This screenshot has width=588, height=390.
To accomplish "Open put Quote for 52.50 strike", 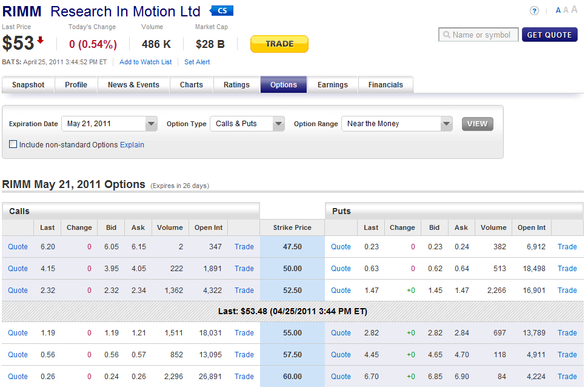I will click(341, 290).
